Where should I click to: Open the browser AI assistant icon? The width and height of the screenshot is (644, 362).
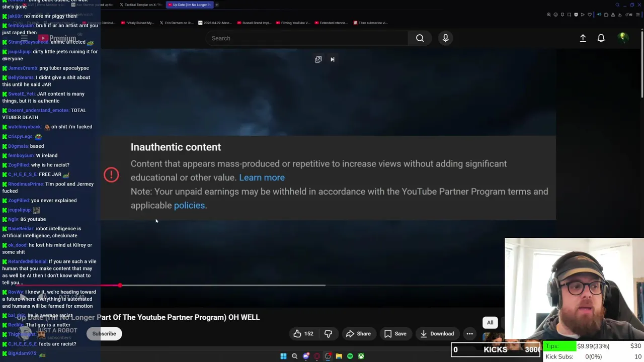coord(629,15)
